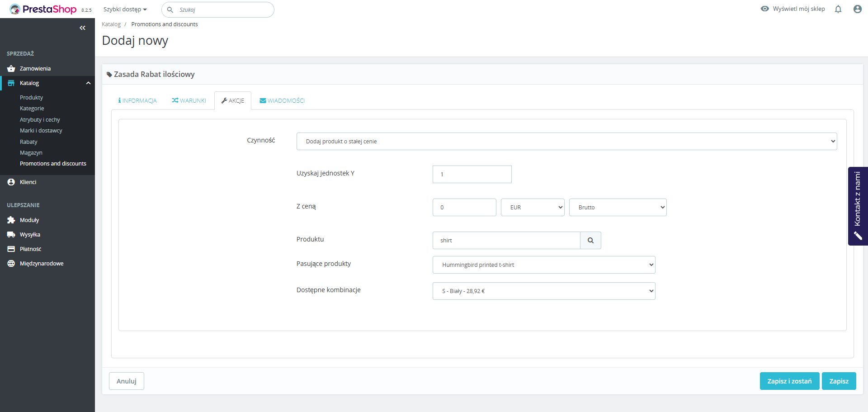The image size is (868, 412).
Task: Open the EUR currency dropdown
Action: 533,208
